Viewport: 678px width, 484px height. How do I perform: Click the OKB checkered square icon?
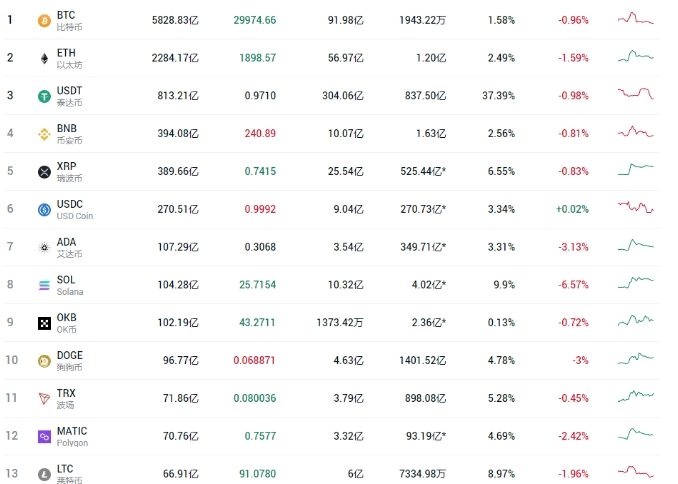pyautogui.click(x=44, y=323)
